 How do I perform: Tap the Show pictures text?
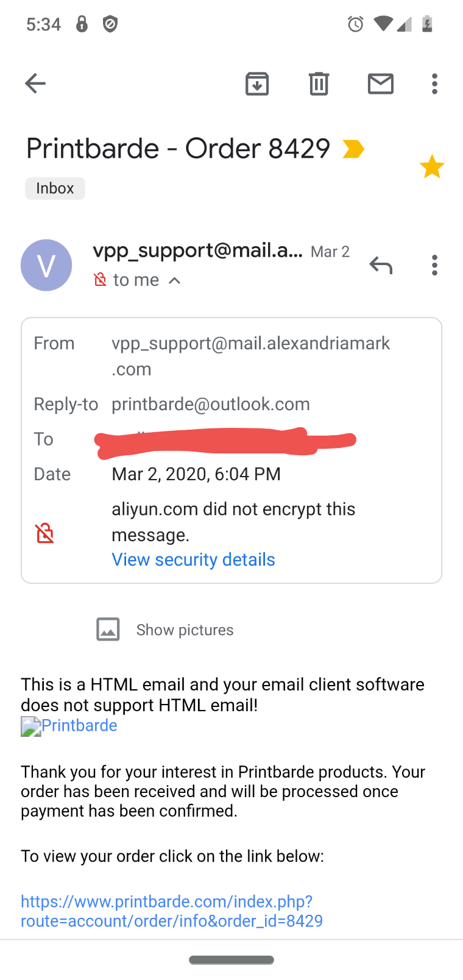[x=185, y=630]
